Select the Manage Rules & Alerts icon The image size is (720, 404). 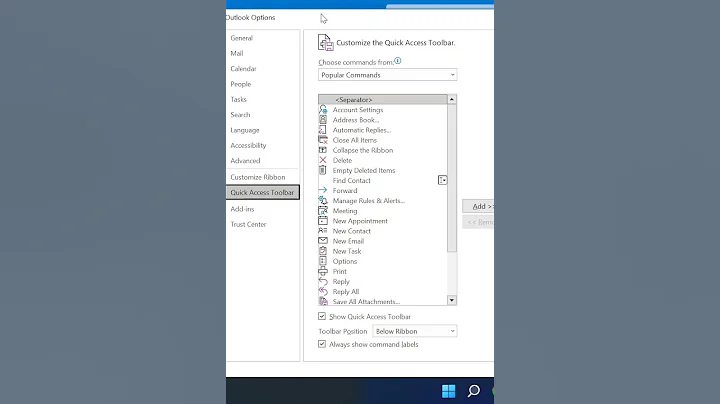coord(323,201)
